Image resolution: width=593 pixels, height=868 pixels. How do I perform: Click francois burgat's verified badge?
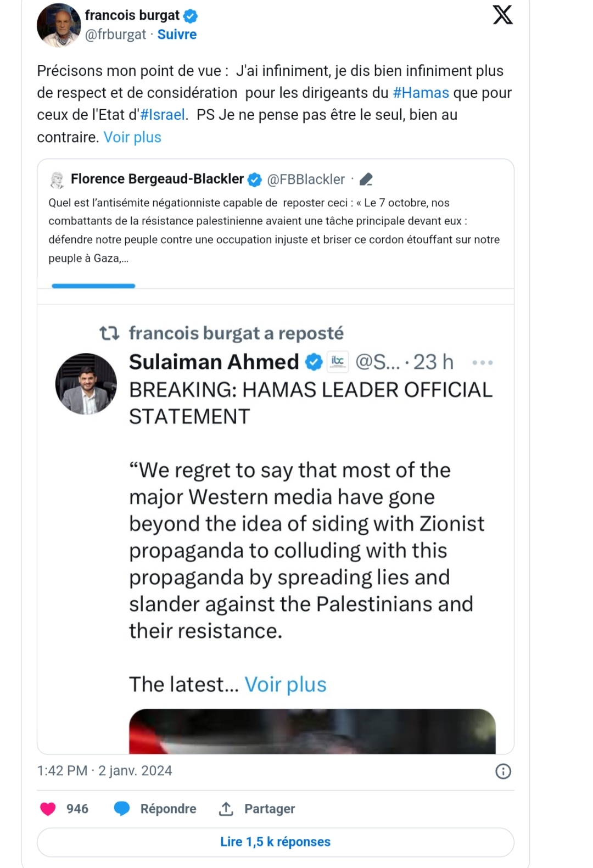click(191, 16)
